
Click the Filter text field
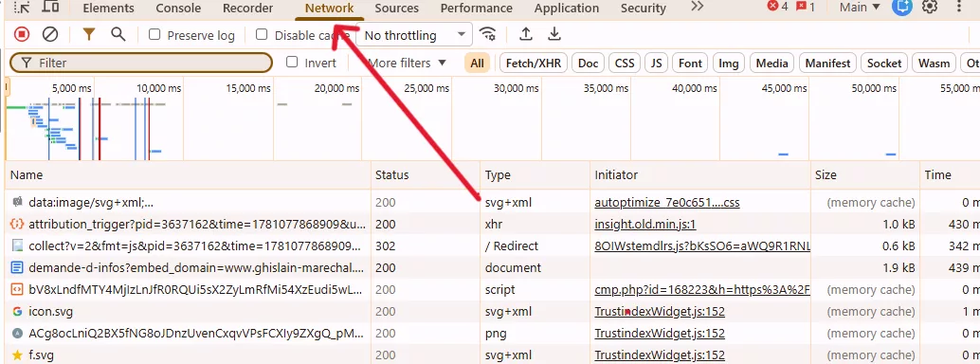tap(141, 63)
